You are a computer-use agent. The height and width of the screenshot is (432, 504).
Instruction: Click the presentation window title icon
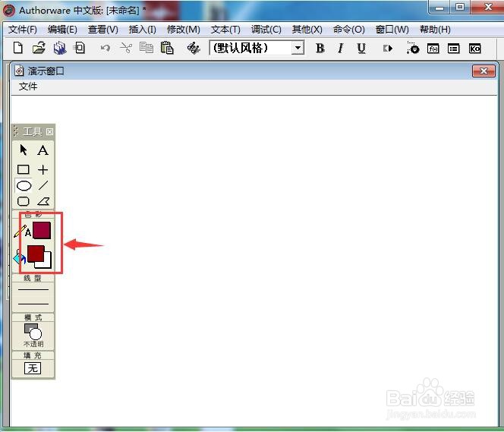click(19, 71)
